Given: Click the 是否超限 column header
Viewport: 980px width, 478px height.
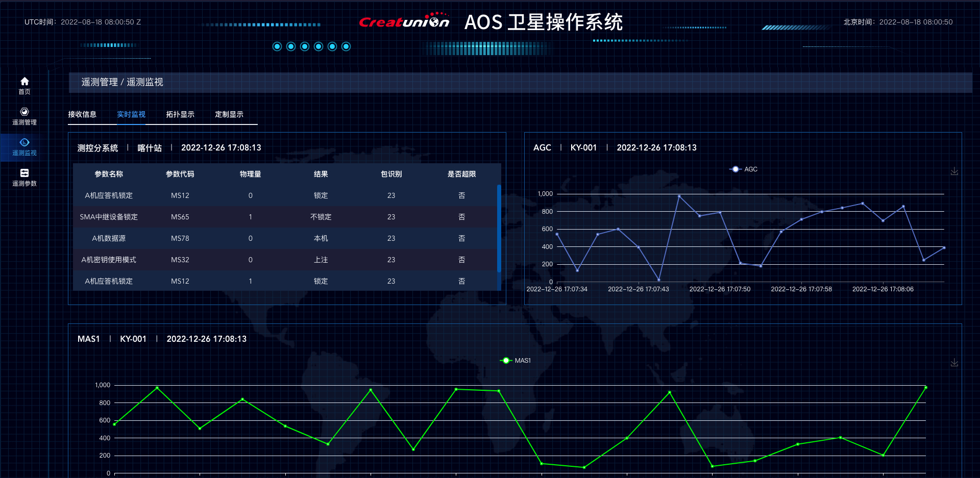Looking at the screenshot, I should click(x=461, y=174).
